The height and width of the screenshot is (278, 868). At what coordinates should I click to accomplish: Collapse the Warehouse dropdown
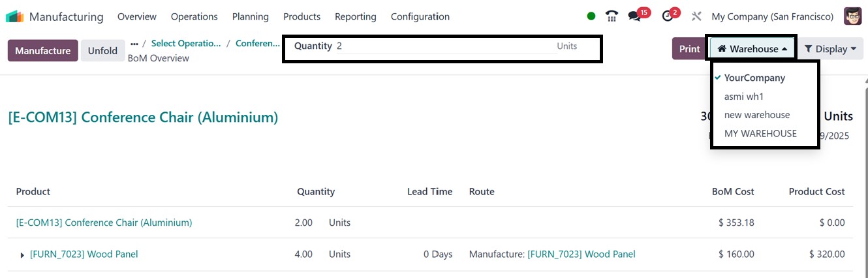(752, 49)
